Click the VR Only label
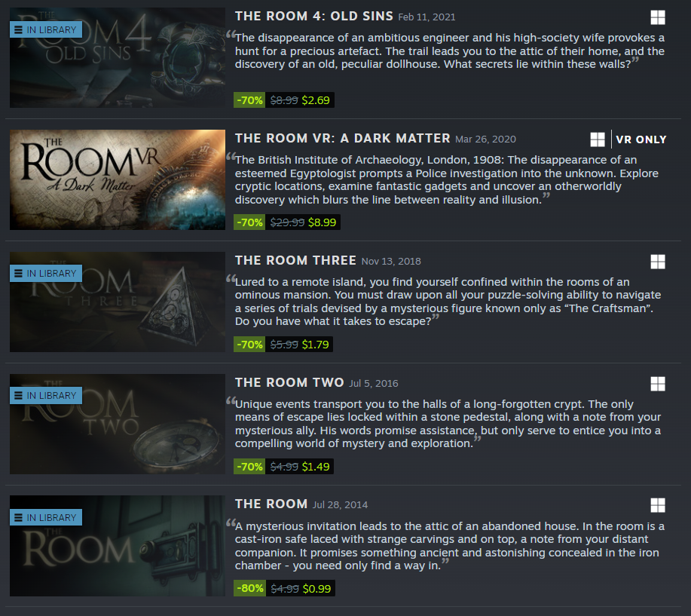This screenshot has height=616, width=691. coord(641,139)
